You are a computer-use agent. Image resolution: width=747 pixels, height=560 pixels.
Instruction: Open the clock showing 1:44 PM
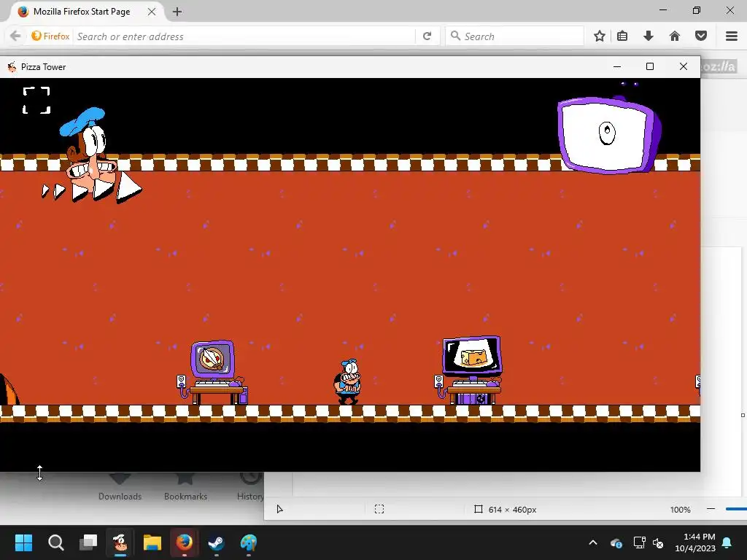695,542
